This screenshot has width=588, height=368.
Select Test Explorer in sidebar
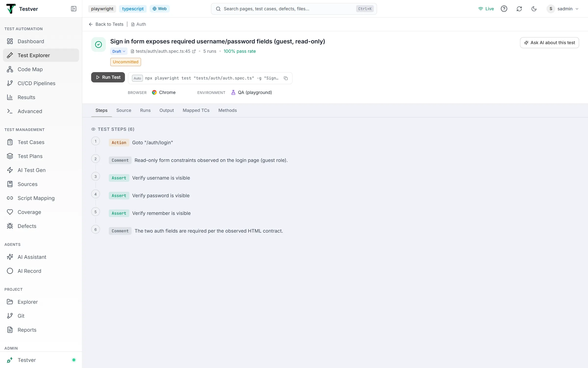point(41,55)
